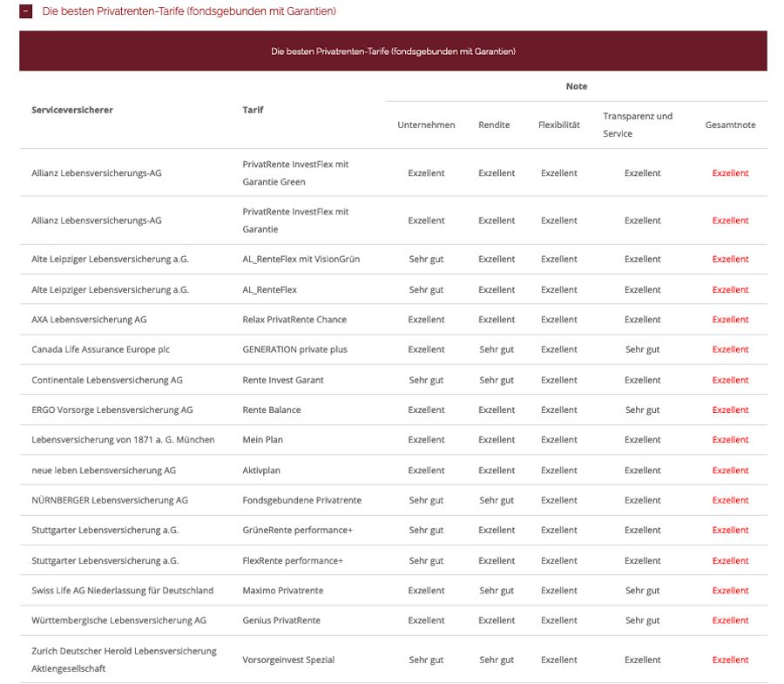Click the 'Rendite' column header
Image resolution: width=784 pixels, height=684 pixels.
[494, 125]
